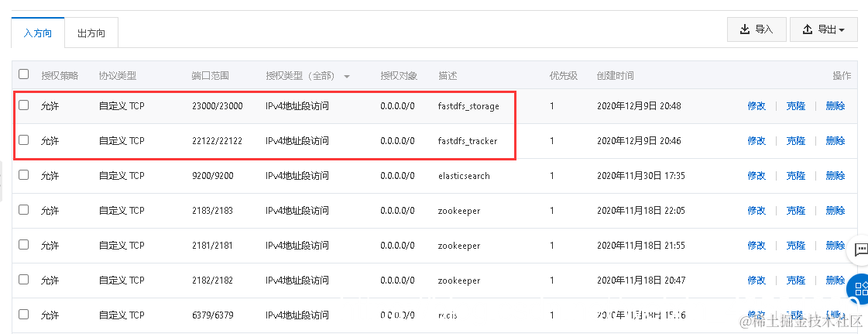Click 克隆 for fastdfs_storage rule
Image resolution: width=868 pixels, height=334 pixels.
tap(796, 106)
